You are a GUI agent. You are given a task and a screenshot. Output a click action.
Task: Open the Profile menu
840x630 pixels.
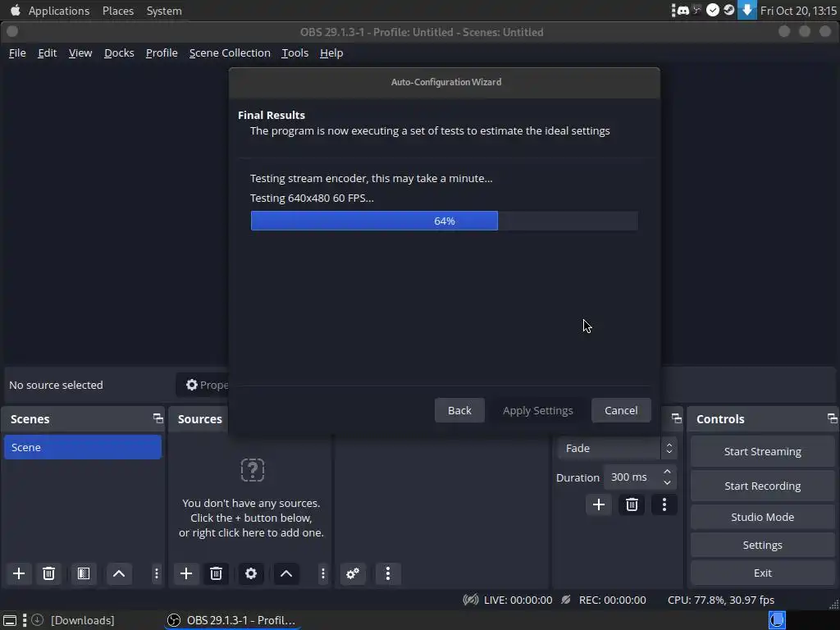[x=162, y=53]
